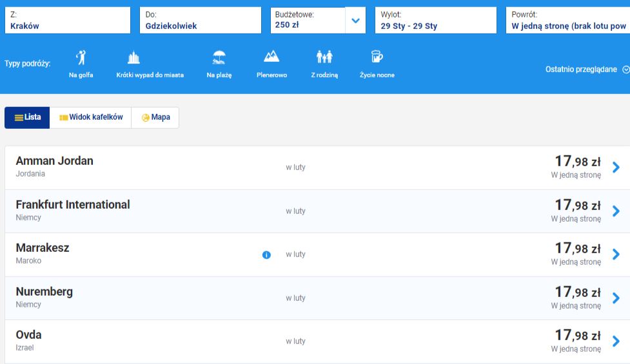Switch to the Mapa view
Image resolution: width=630 pixels, height=364 pixels.
point(155,118)
